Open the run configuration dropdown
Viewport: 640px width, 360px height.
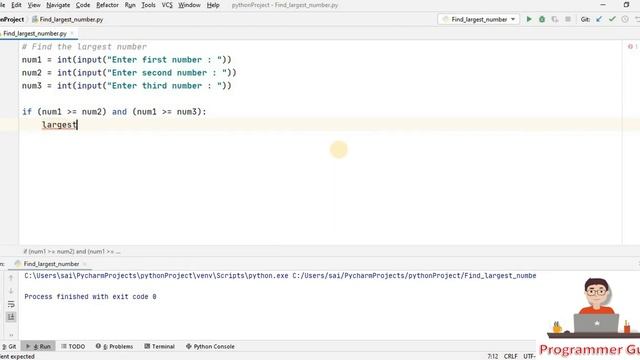point(479,19)
